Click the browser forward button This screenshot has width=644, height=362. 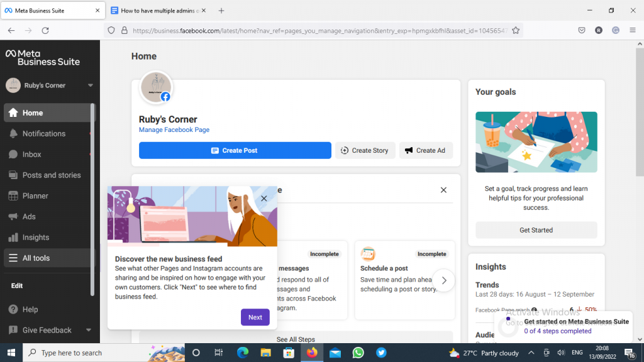28,30
